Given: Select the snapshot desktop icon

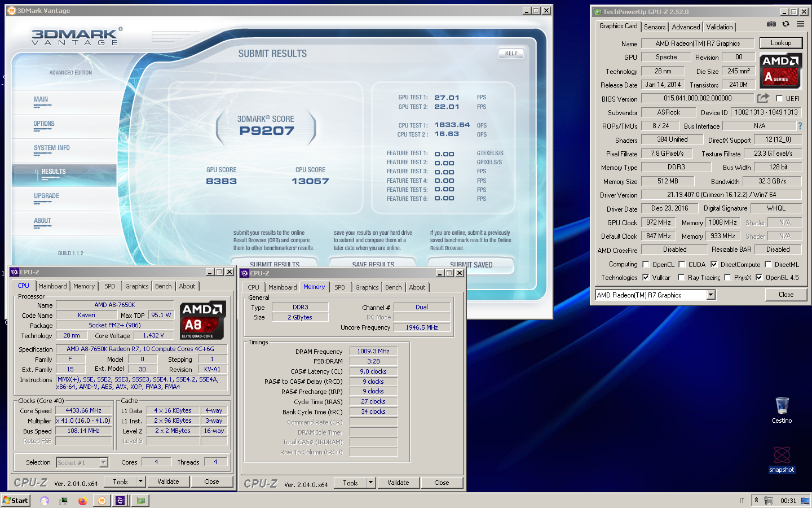Looking at the screenshot, I should [782, 459].
